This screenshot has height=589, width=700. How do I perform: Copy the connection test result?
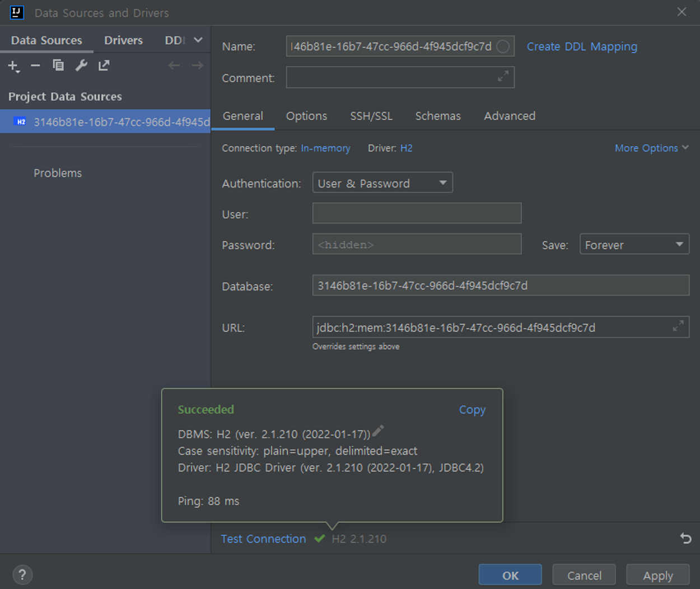[x=472, y=410]
